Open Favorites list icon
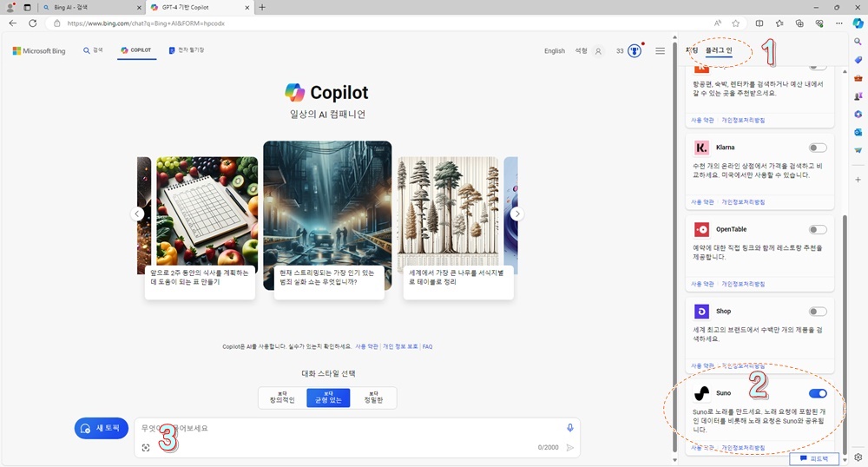 pyautogui.click(x=779, y=23)
